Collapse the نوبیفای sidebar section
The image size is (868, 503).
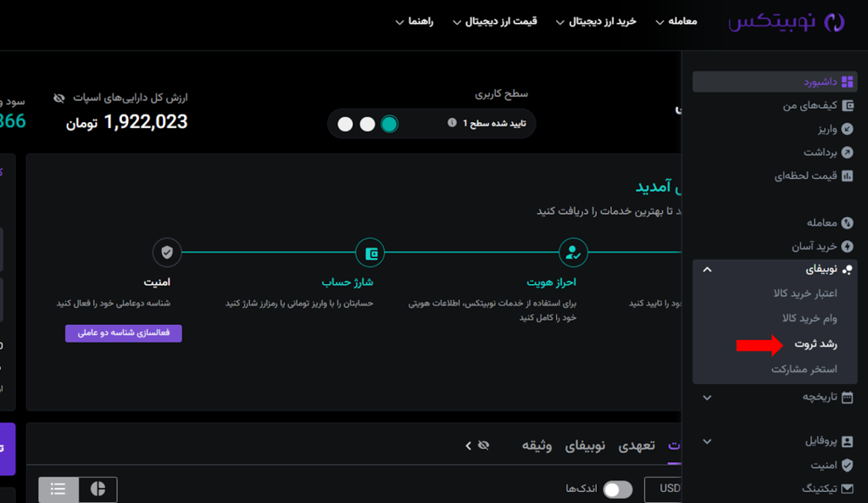(x=708, y=270)
